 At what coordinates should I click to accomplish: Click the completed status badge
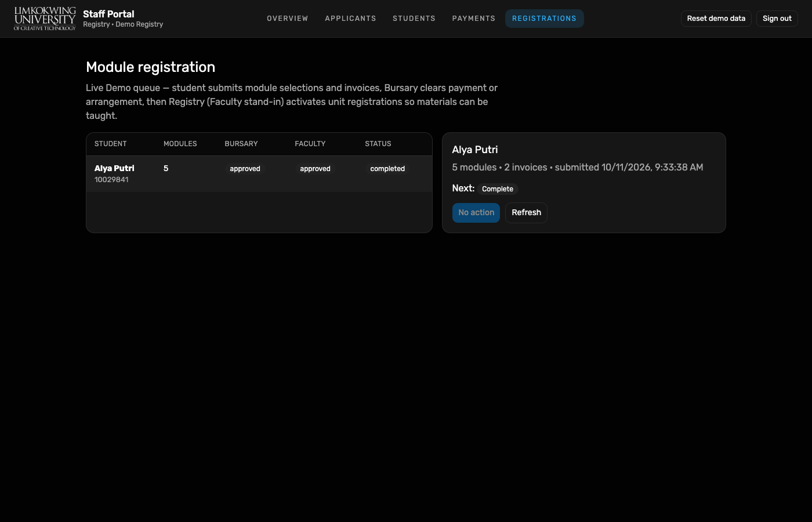(x=387, y=169)
